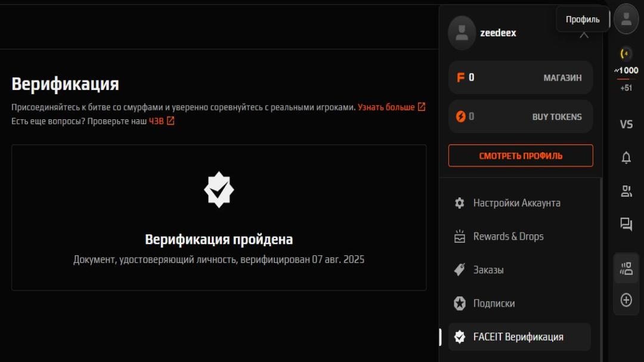Screen dimensions: 644x362
Task: Close the profile menu with the X
Action: coord(584,34)
